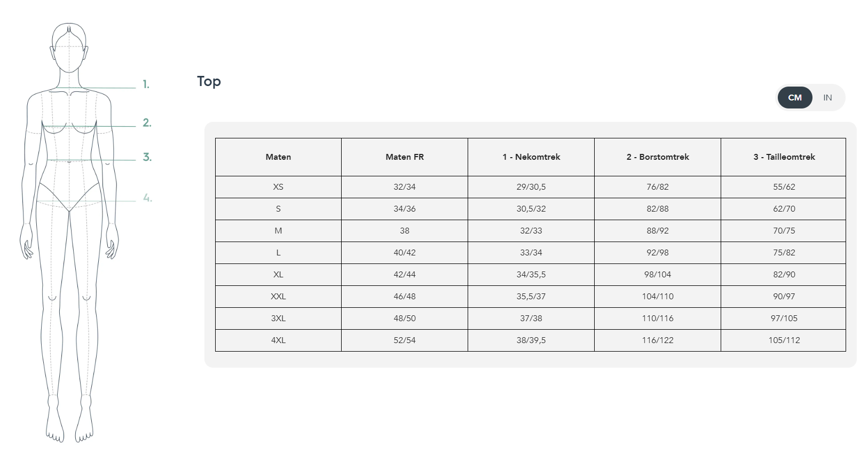Switch units to IN

point(827,97)
